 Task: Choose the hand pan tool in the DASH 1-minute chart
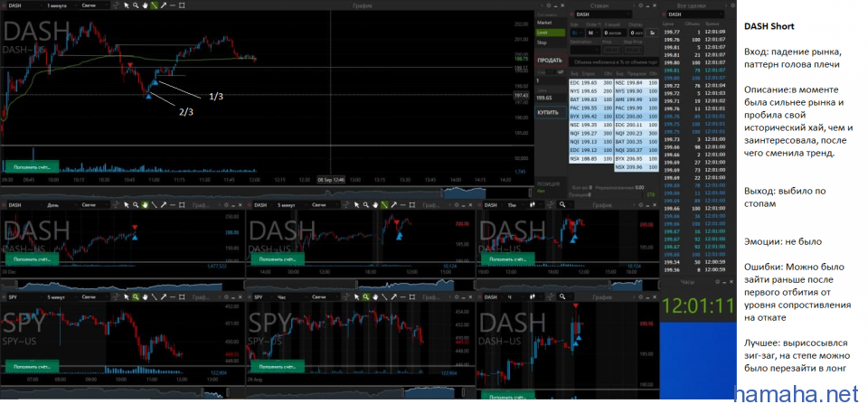coord(145,5)
